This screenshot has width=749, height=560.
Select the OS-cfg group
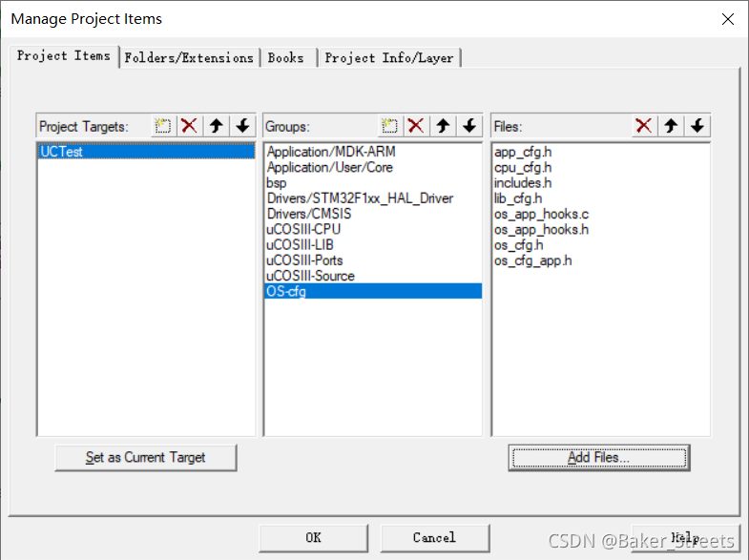point(373,291)
